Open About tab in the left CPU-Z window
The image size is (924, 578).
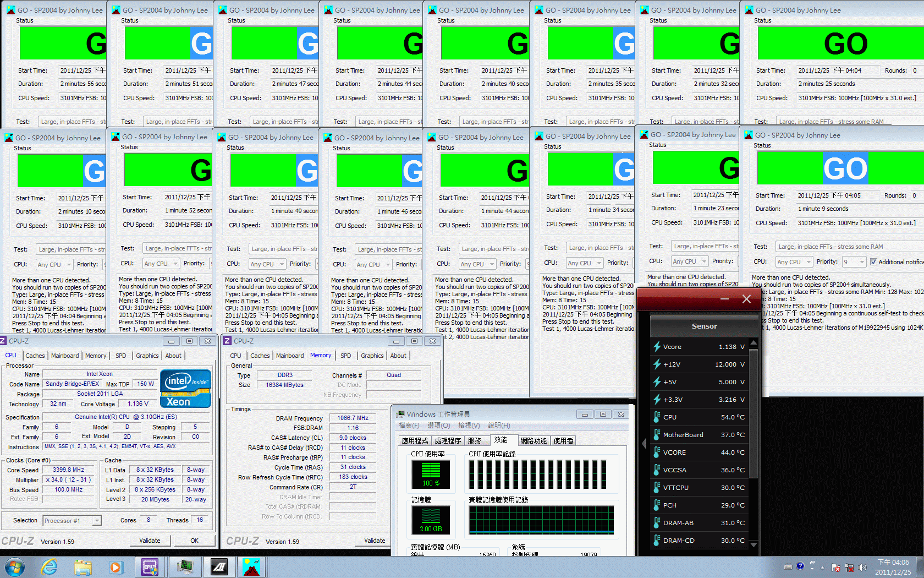[173, 356]
